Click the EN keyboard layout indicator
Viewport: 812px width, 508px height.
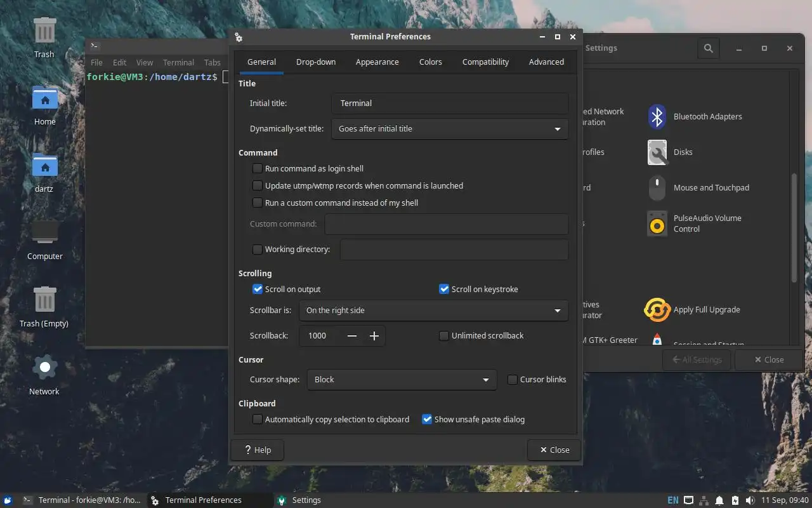pyautogui.click(x=673, y=500)
